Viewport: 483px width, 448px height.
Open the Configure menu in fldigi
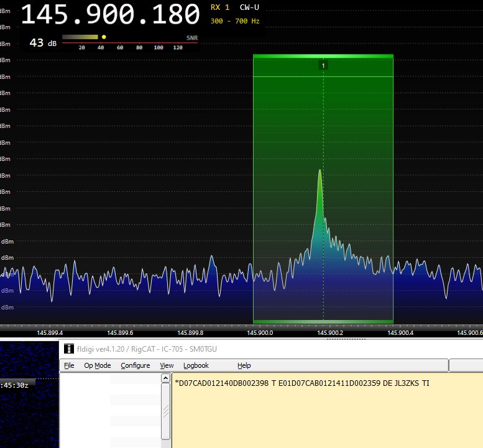(136, 365)
